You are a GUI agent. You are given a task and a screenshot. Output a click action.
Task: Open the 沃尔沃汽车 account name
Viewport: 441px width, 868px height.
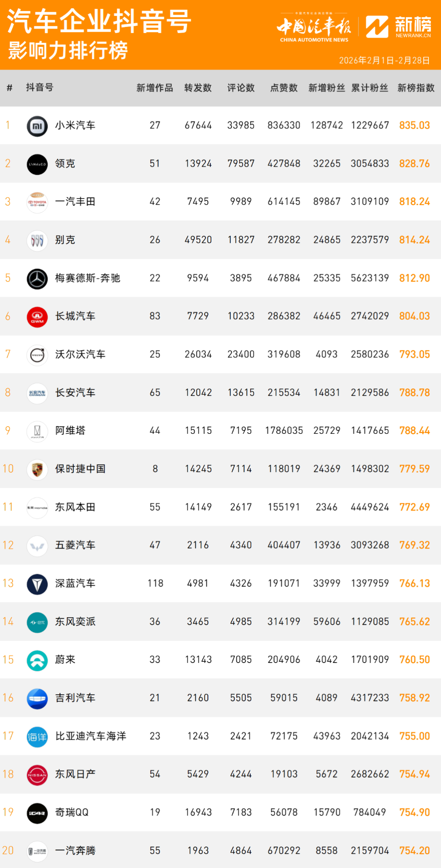[x=80, y=354]
